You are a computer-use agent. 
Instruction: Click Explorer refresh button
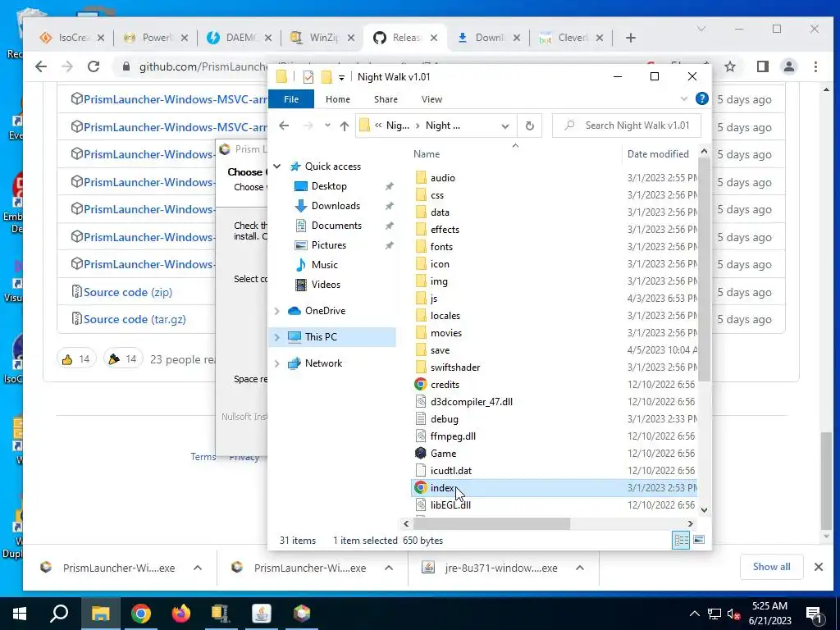529,126
